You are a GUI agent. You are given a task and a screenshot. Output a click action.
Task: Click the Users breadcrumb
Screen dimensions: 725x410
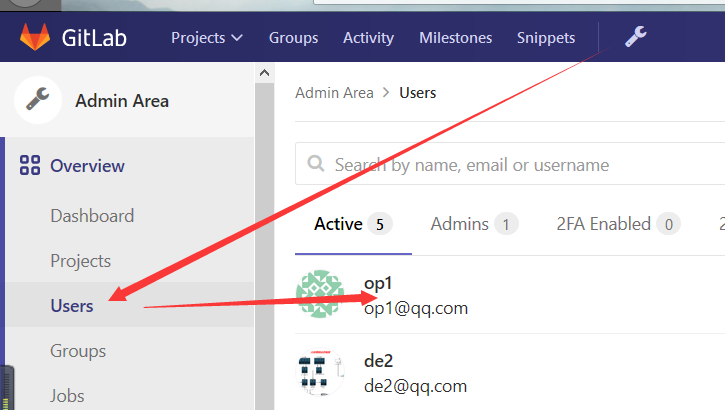(418, 93)
